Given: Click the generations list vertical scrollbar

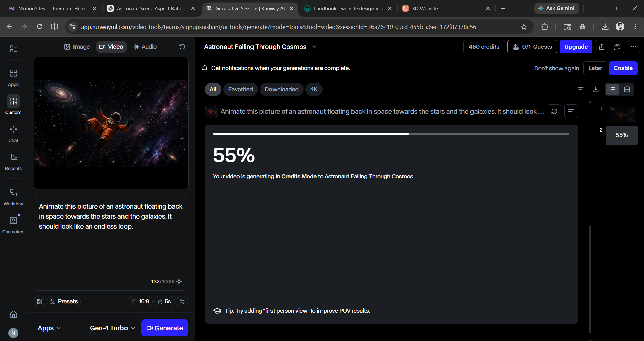Looking at the screenshot, I should coord(590,280).
